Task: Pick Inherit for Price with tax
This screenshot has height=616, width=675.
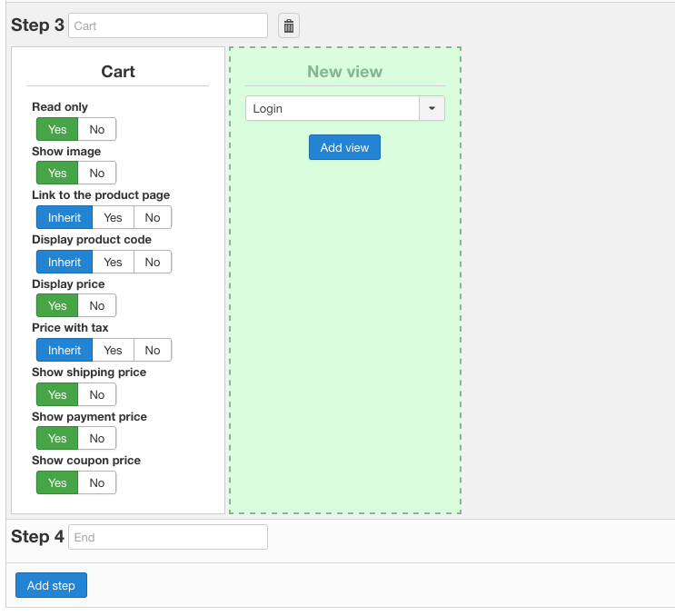Action: coord(65,350)
